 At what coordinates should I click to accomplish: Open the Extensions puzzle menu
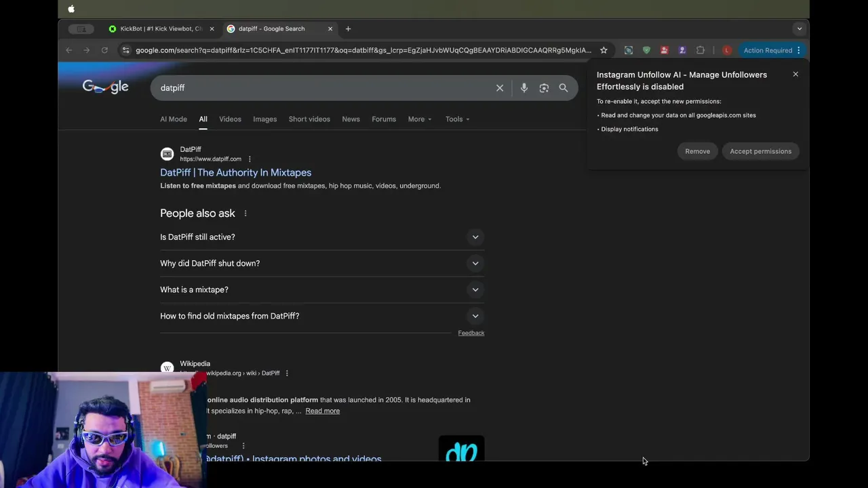pyautogui.click(x=701, y=50)
